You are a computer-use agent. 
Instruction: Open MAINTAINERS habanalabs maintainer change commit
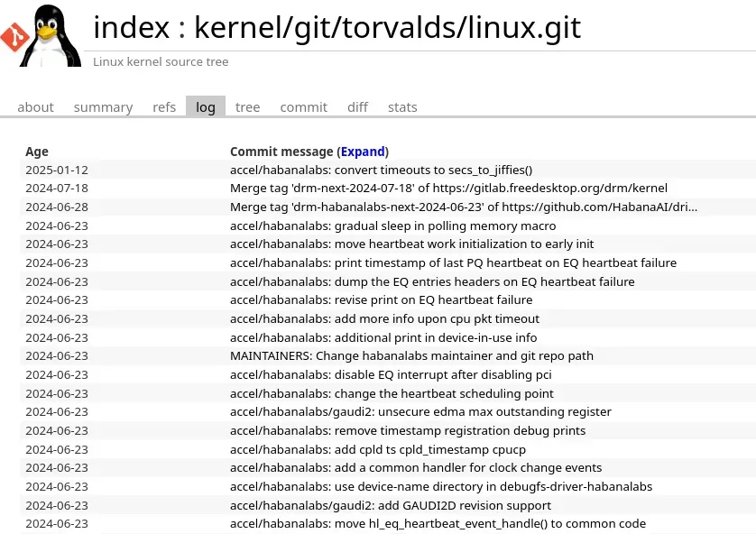pos(411,355)
